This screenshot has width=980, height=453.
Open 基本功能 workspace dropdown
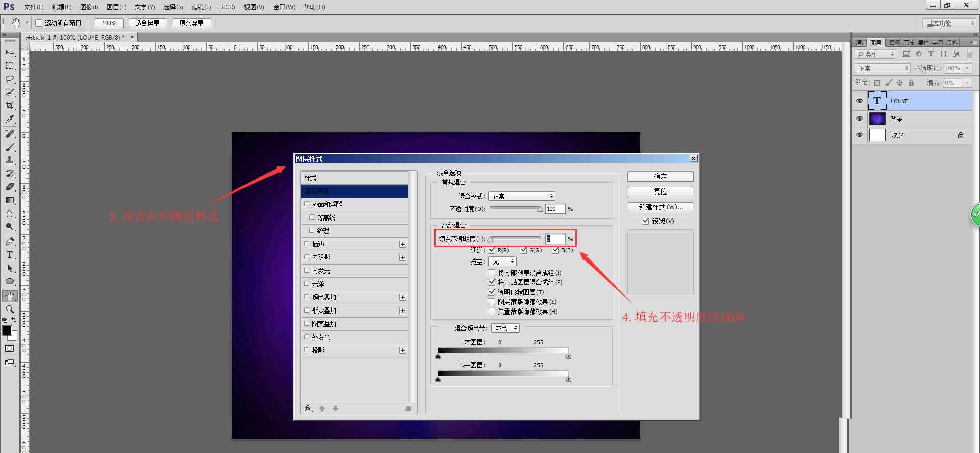949,23
